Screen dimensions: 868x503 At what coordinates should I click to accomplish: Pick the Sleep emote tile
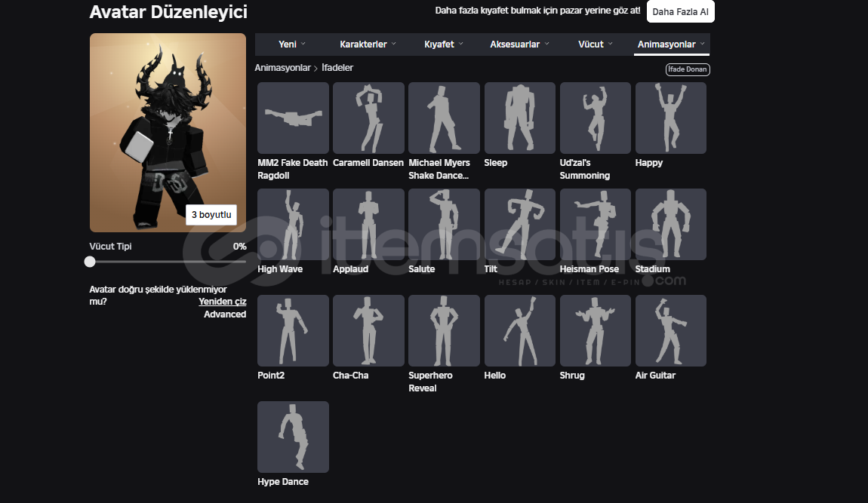[519, 118]
